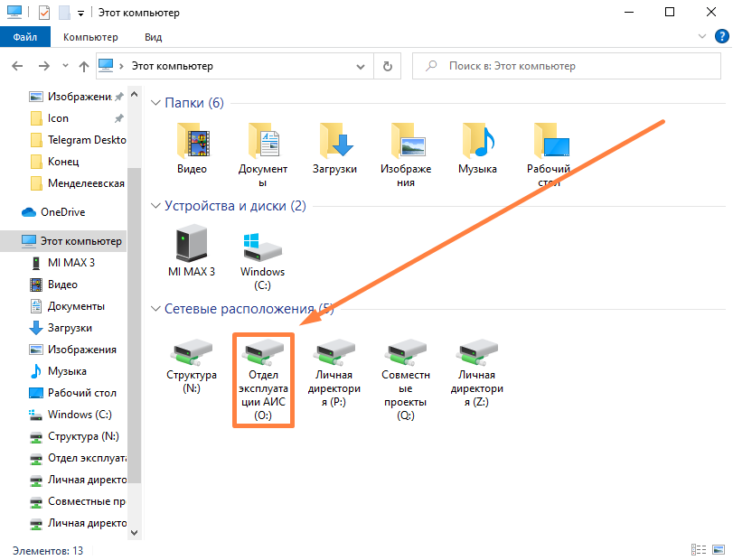Select the Музыка folder icon

coord(477,143)
